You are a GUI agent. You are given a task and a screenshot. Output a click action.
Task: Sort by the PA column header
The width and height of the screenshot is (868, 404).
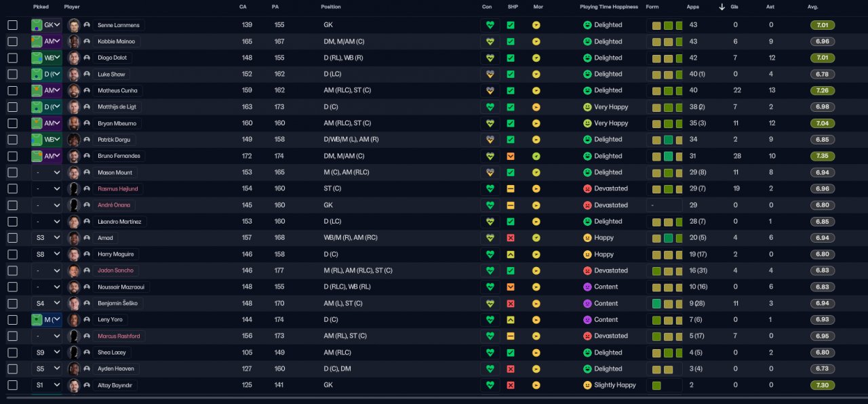coord(275,7)
